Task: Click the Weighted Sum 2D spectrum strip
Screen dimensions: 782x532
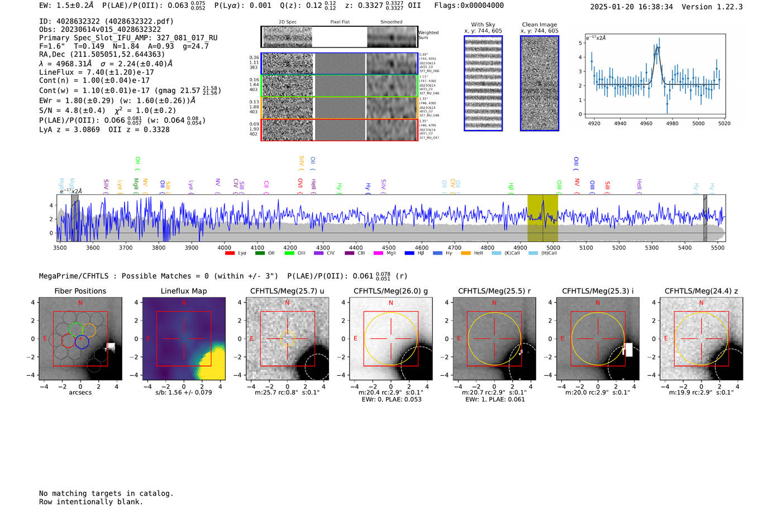Action: coord(340,37)
